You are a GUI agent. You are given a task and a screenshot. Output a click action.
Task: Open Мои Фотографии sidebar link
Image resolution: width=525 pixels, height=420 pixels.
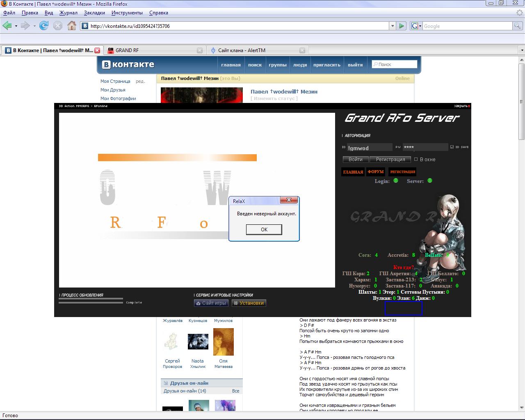pos(118,98)
